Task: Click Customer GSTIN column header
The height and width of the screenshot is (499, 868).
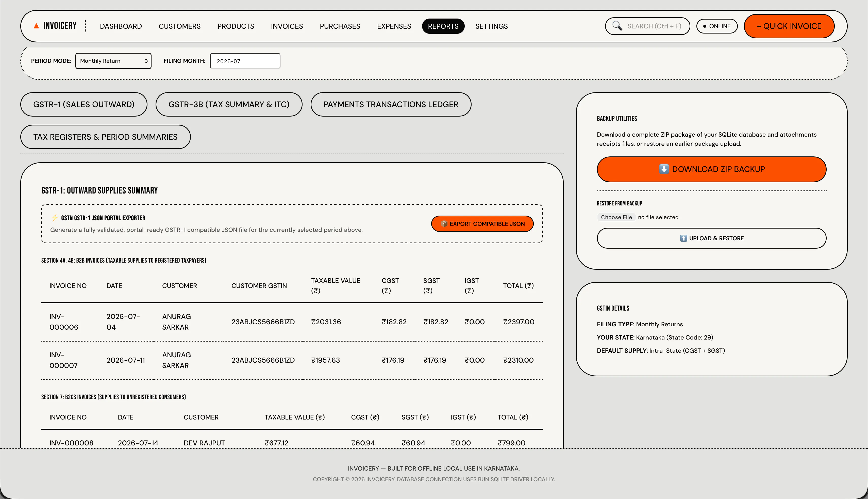Action: pos(259,286)
